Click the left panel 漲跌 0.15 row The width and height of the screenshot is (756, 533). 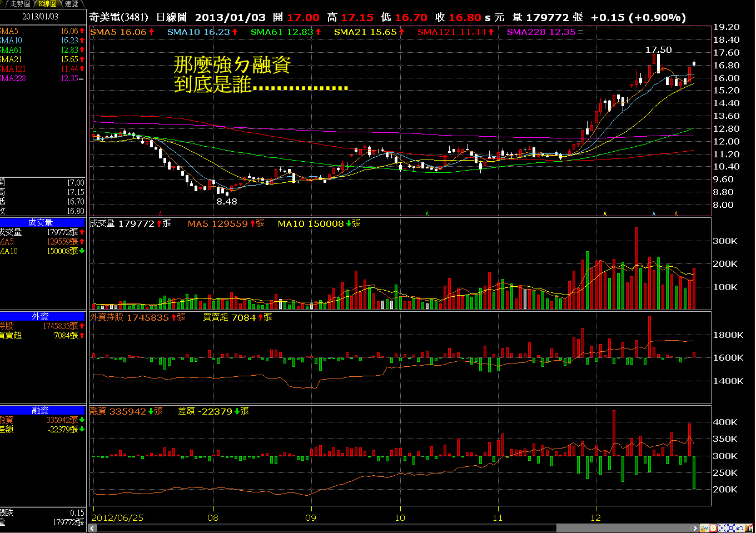tap(42, 513)
